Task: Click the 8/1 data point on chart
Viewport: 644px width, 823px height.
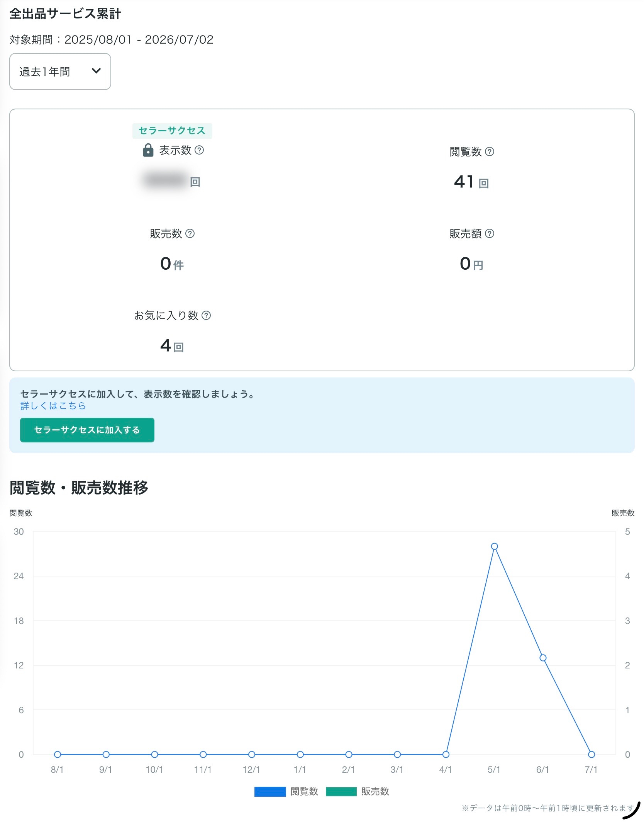Action: coord(58,754)
